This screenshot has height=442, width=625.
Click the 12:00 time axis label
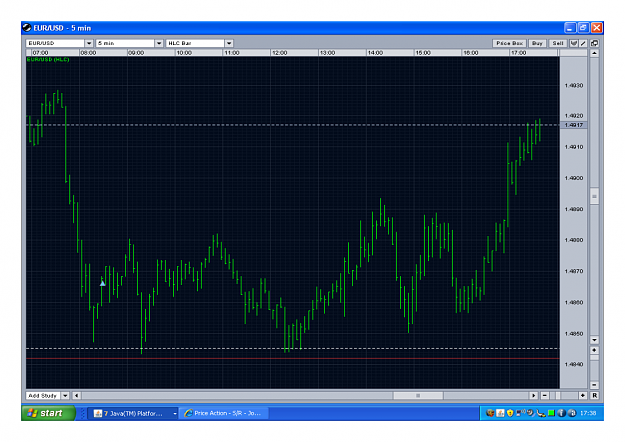click(279, 53)
